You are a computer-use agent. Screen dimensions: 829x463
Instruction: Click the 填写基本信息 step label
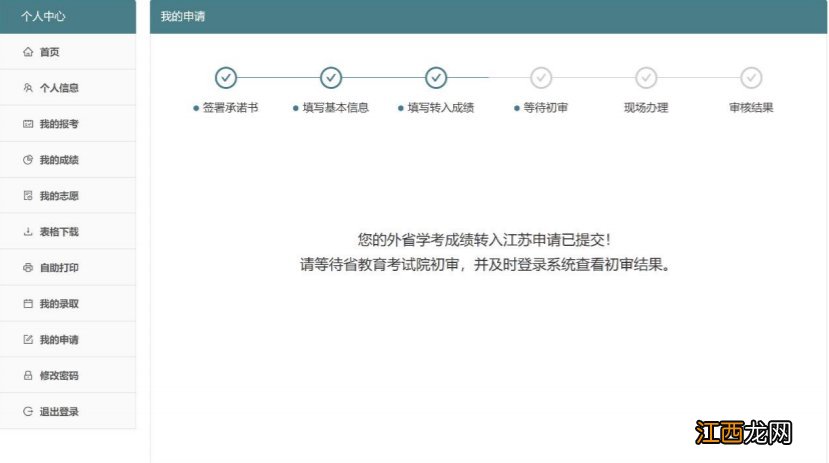336,108
